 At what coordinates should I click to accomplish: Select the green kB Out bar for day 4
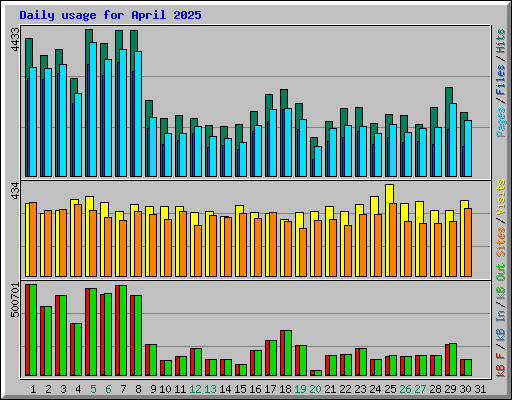point(78,349)
